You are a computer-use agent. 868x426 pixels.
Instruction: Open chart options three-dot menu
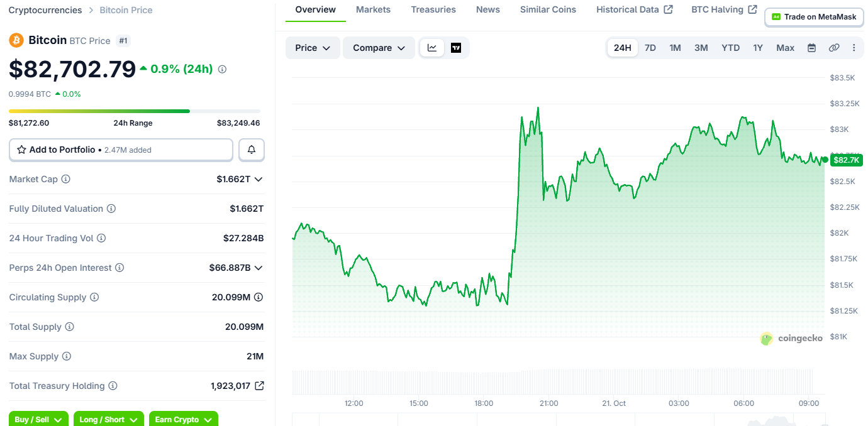coord(854,48)
